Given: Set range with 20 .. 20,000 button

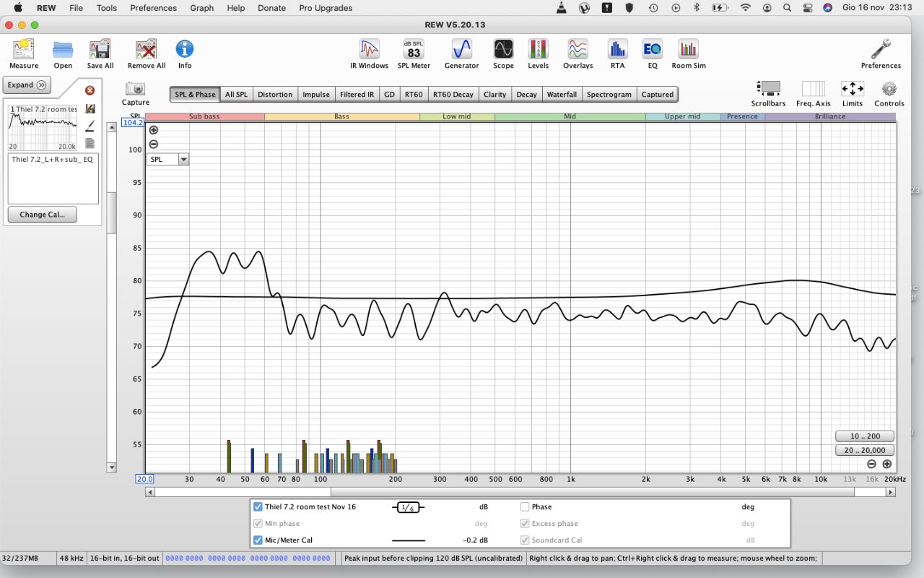Looking at the screenshot, I should [x=865, y=450].
